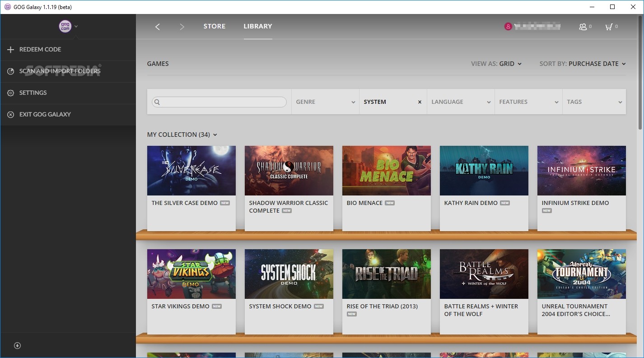The width and height of the screenshot is (644, 358).
Task: Switch to the Store tab
Action: [215, 26]
